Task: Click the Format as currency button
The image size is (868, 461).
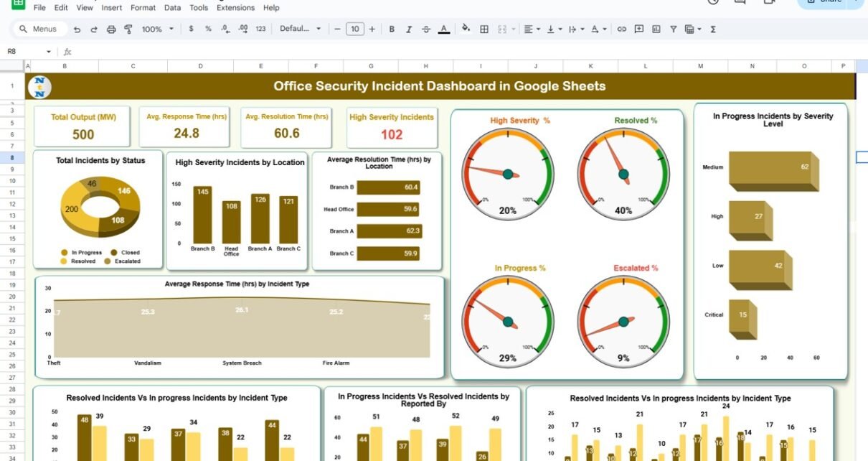Action: 191,29
